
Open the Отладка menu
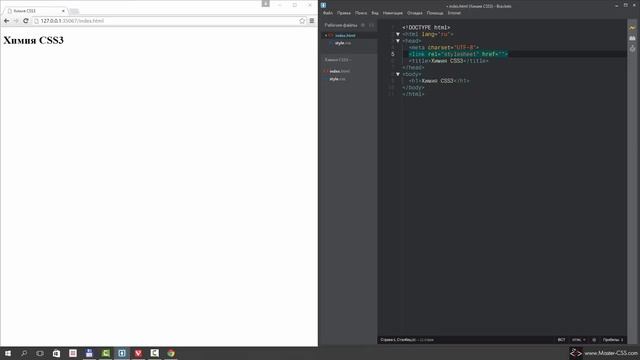click(x=415, y=13)
